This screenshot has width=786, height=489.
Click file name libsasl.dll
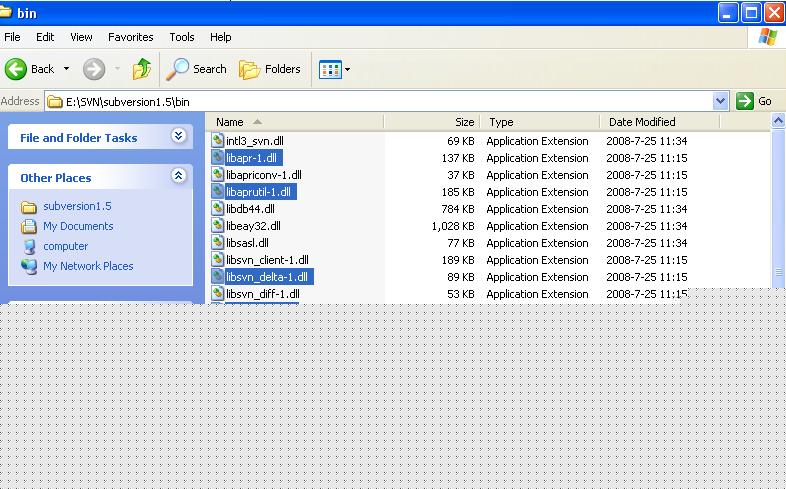click(x=247, y=243)
